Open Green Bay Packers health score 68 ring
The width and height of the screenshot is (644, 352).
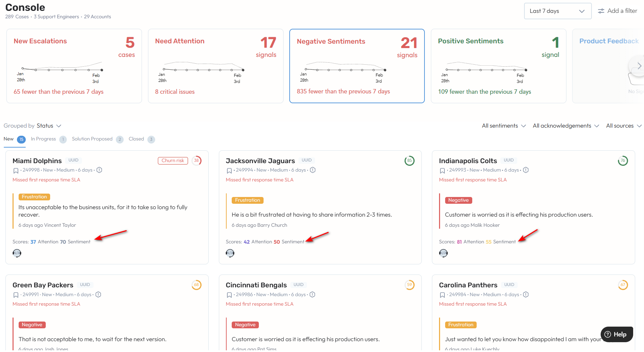[196, 285]
